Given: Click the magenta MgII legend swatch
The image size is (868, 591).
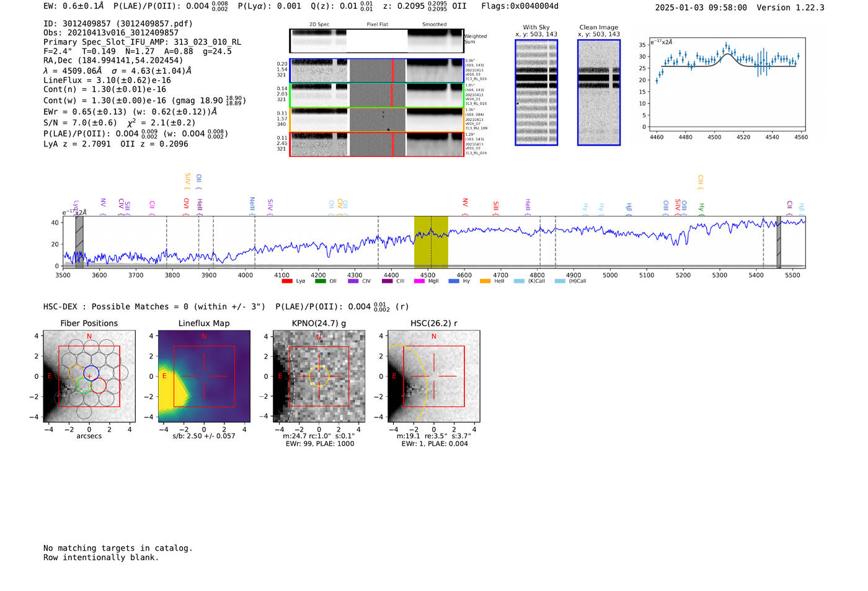Looking at the screenshot, I should (x=419, y=282).
